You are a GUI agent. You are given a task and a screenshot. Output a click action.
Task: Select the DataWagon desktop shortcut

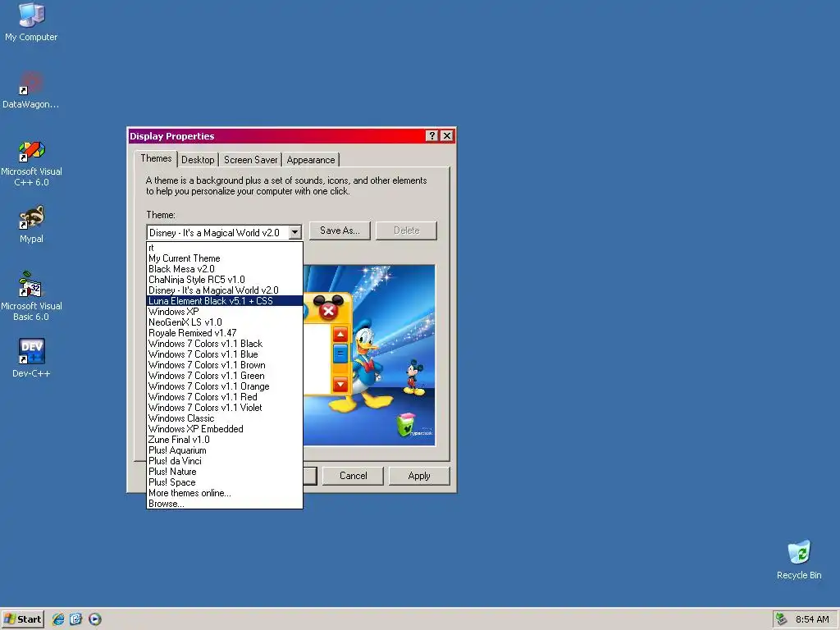pos(31,89)
